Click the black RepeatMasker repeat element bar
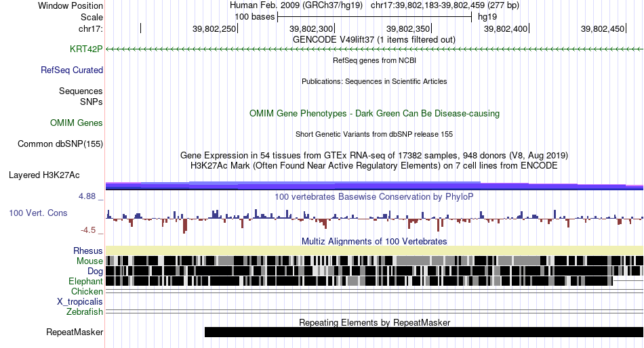 [x=424, y=332]
